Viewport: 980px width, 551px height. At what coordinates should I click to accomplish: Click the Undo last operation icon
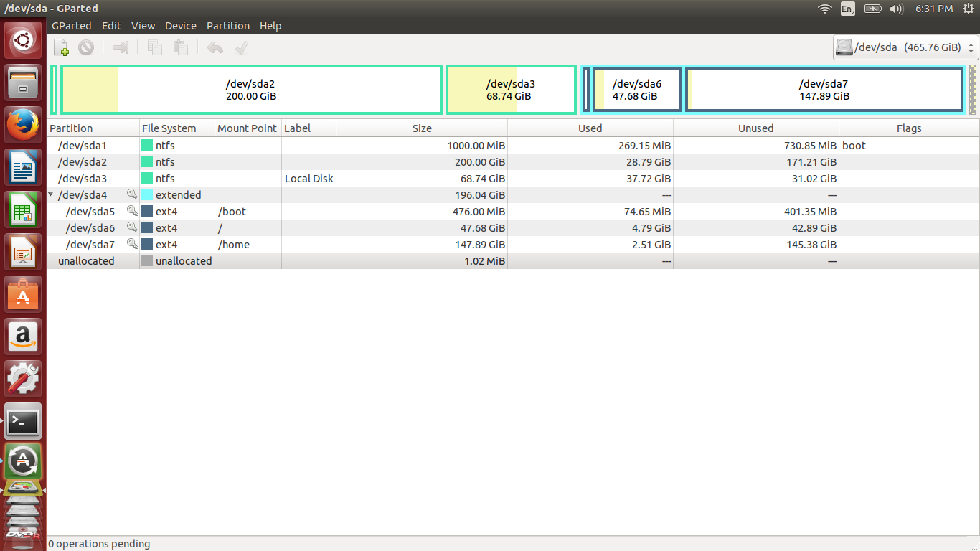215,47
